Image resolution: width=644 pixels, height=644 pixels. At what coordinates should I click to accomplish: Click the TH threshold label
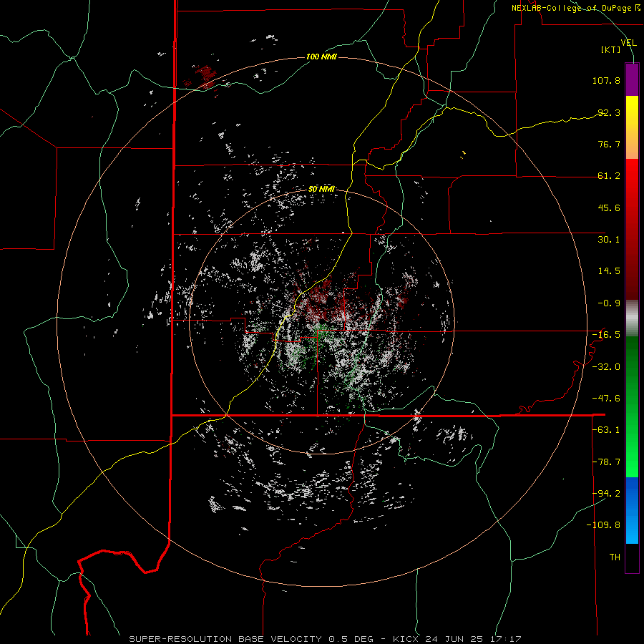[x=615, y=557]
